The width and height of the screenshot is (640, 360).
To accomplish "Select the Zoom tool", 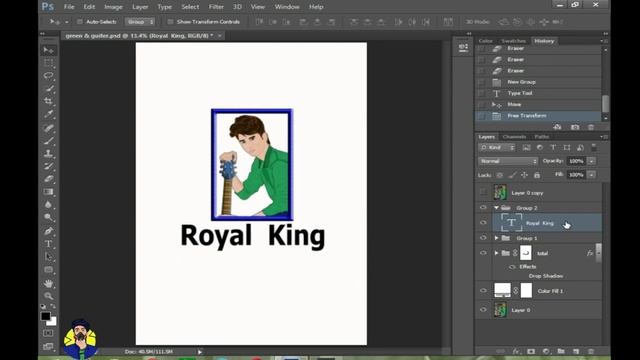I will [49, 296].
